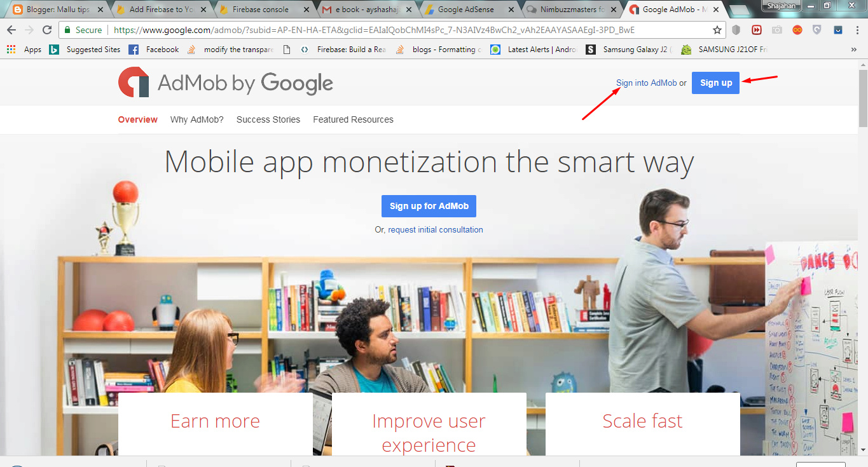Open the SAMSUNG J210F Android bookmark

click(x=725, y=50)
